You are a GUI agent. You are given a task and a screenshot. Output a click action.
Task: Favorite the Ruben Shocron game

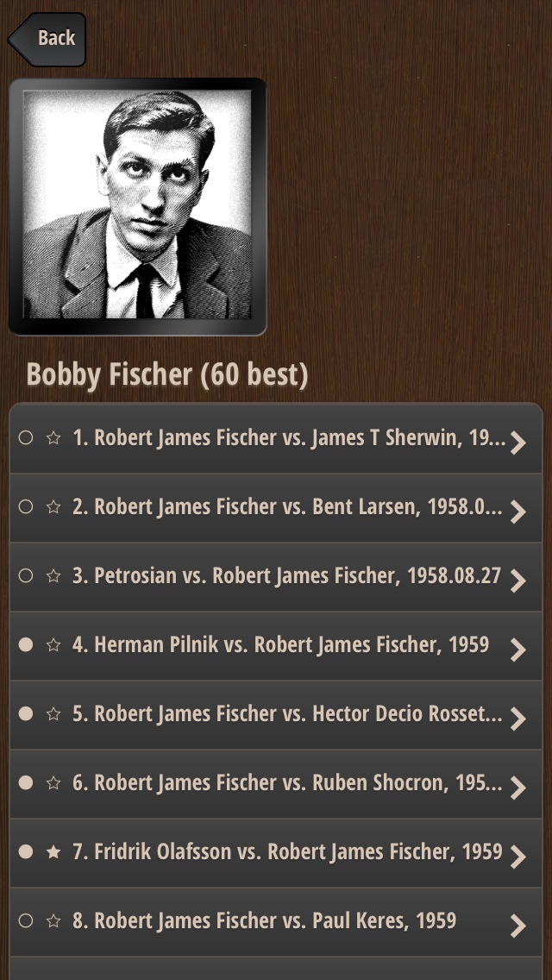point(53,782)
